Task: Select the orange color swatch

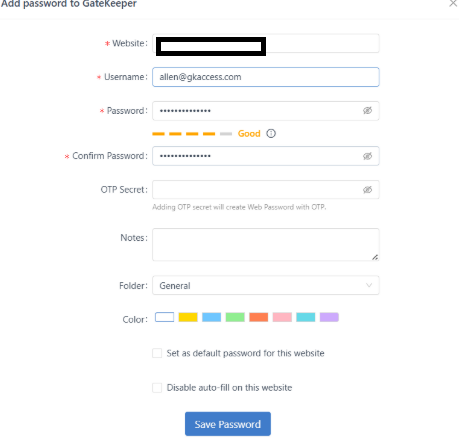Action: tap(259, 317)
